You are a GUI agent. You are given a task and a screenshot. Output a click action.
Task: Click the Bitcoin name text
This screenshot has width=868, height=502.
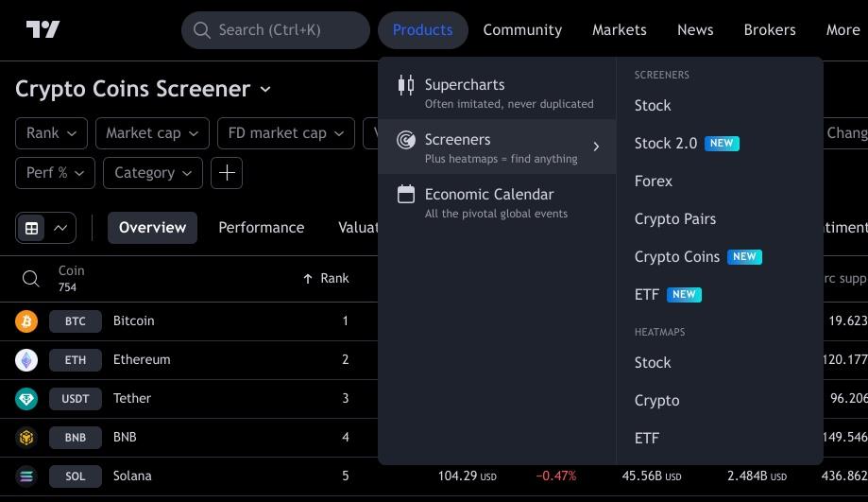(x=134, y=320)
